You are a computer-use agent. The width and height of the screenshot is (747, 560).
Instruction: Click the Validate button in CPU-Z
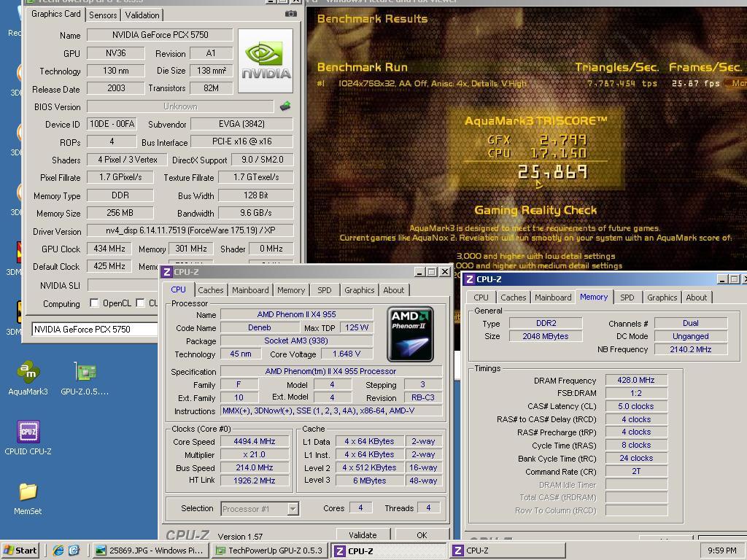click(363, 534)
